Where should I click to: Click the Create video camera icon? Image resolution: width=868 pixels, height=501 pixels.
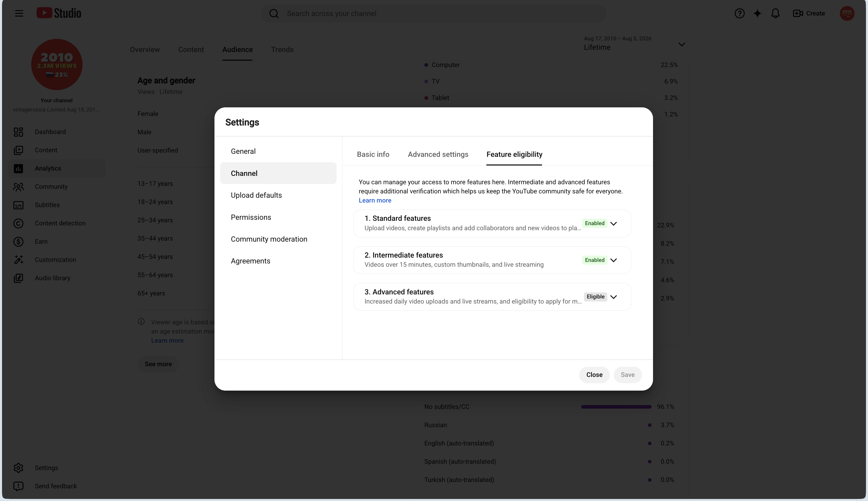click(798, 13)
